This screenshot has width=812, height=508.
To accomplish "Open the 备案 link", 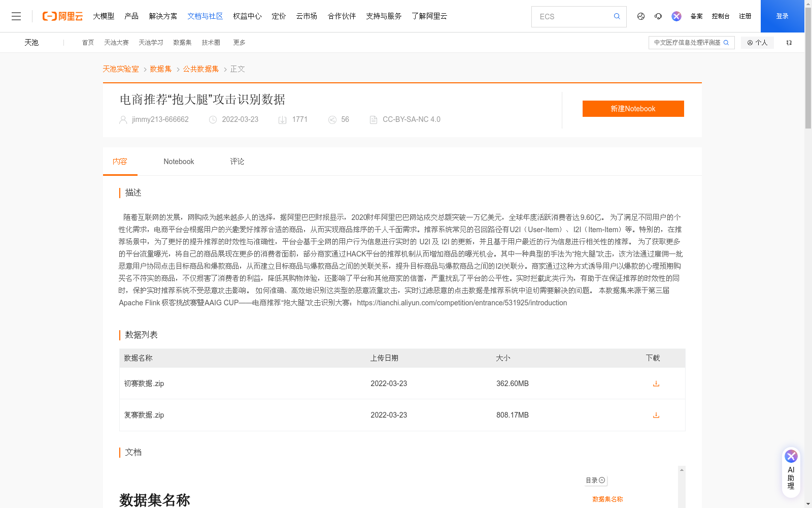I will (x=696, y=16).
